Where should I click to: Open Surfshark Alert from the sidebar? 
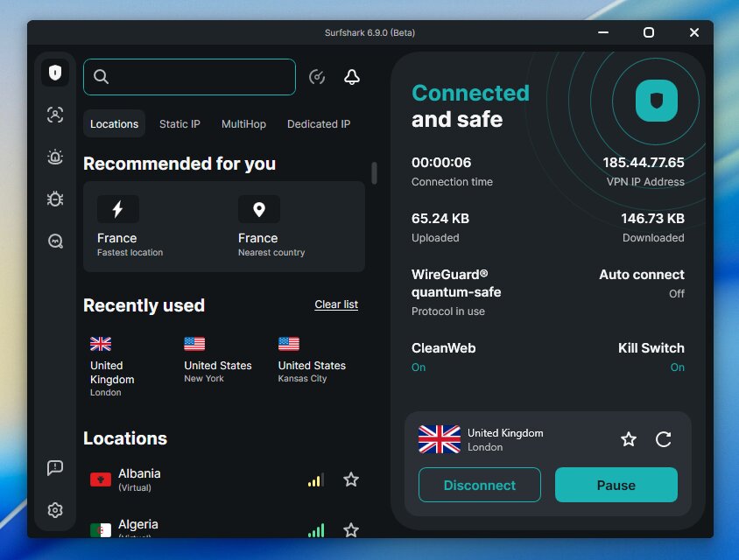(54, 157)
